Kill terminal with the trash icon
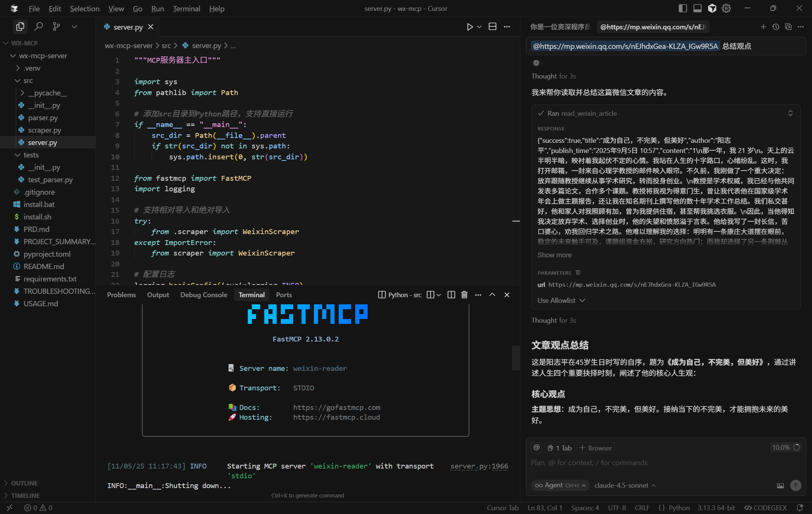Viewport: 812px width, 514px height. (x=464, y=295)
